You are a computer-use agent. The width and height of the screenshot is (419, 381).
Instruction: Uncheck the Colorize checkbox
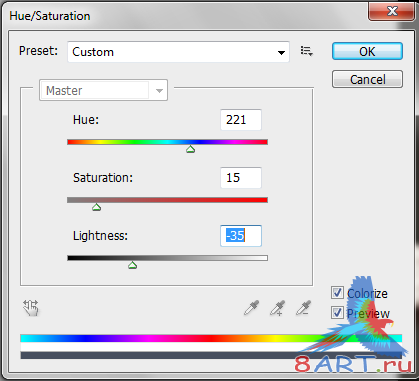point(337,293)
